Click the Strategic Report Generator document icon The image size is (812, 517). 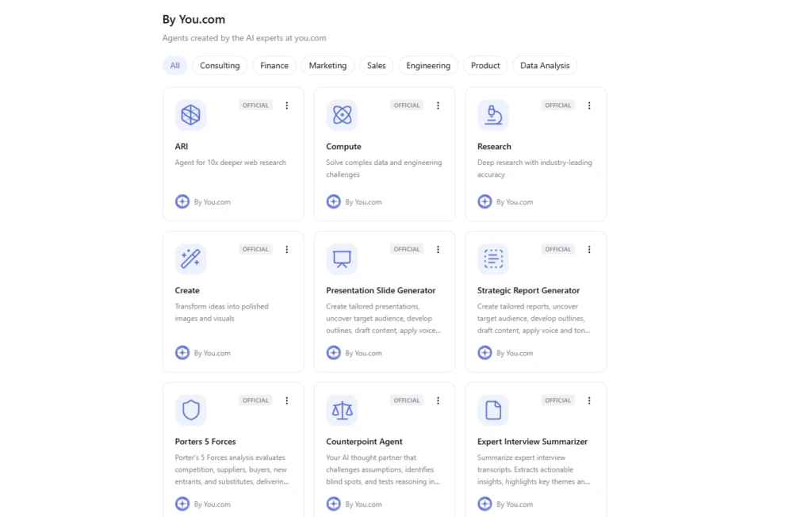493,259
